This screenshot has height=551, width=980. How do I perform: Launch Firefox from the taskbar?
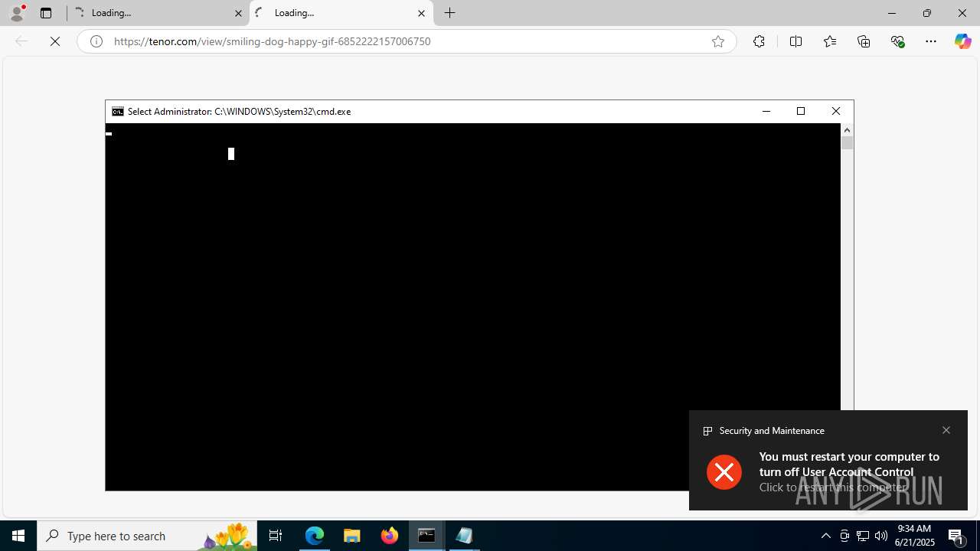pos(389,536)
